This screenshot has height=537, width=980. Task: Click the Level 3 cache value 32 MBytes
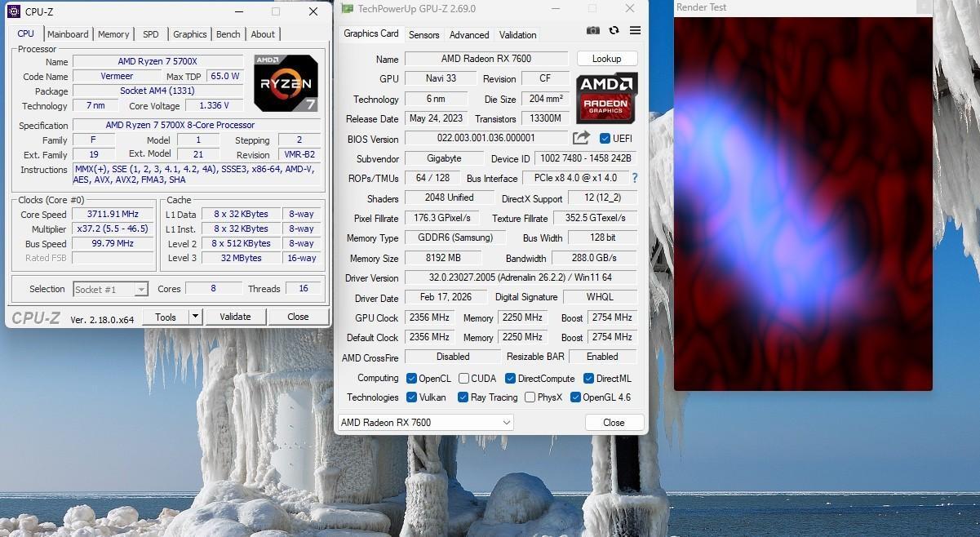[x=241, y=258]
